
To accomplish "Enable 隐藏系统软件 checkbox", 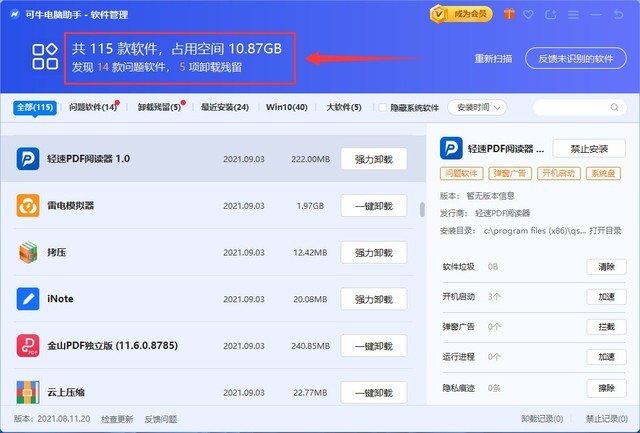I will (382, 108).
